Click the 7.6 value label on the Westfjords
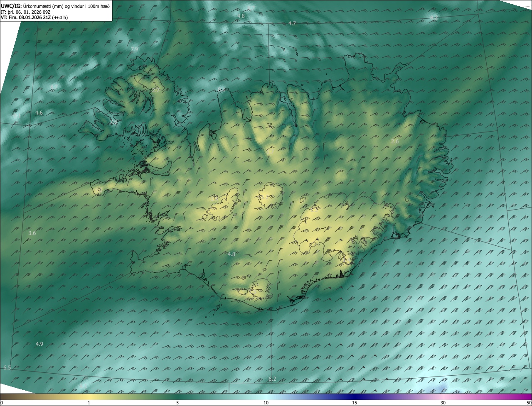Image resolution: width=532 pixels, height=406 pixels. tap(113, 122)
